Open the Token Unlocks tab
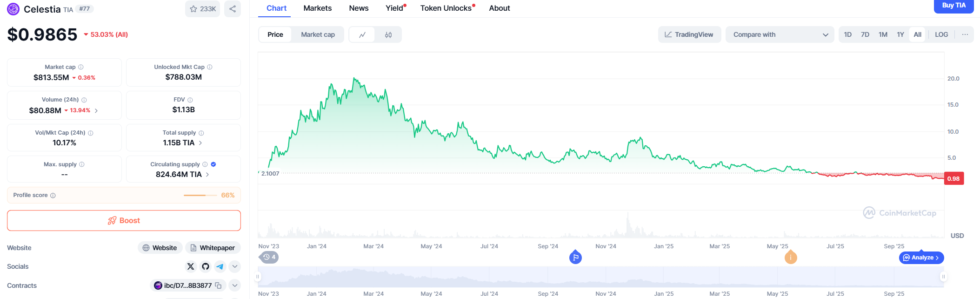 coord(446,8)
